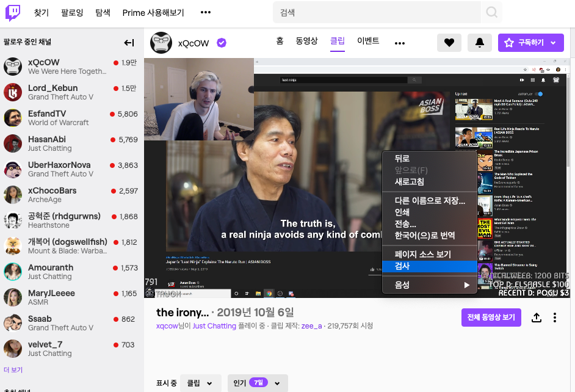
Task: Click Lord_Kebun avatar in sidebar
Action: 13,92
